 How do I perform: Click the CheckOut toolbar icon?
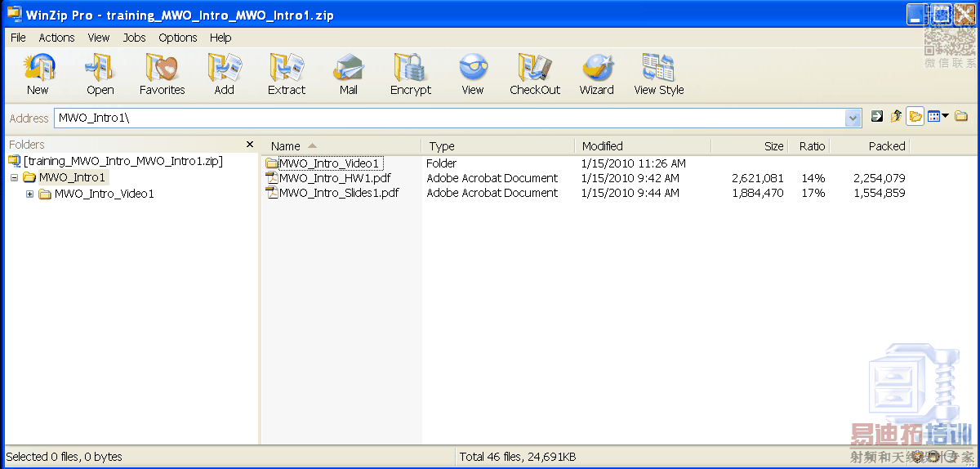tap(535, 68)
